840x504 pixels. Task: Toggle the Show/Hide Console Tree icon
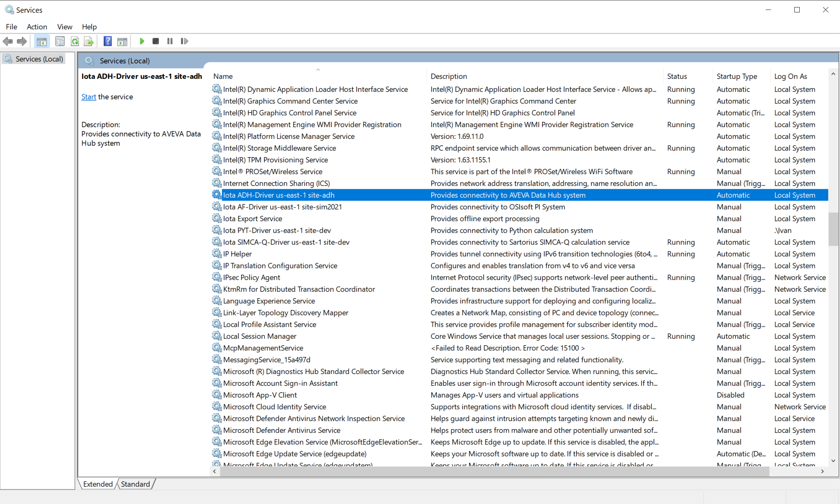[41, 41]
